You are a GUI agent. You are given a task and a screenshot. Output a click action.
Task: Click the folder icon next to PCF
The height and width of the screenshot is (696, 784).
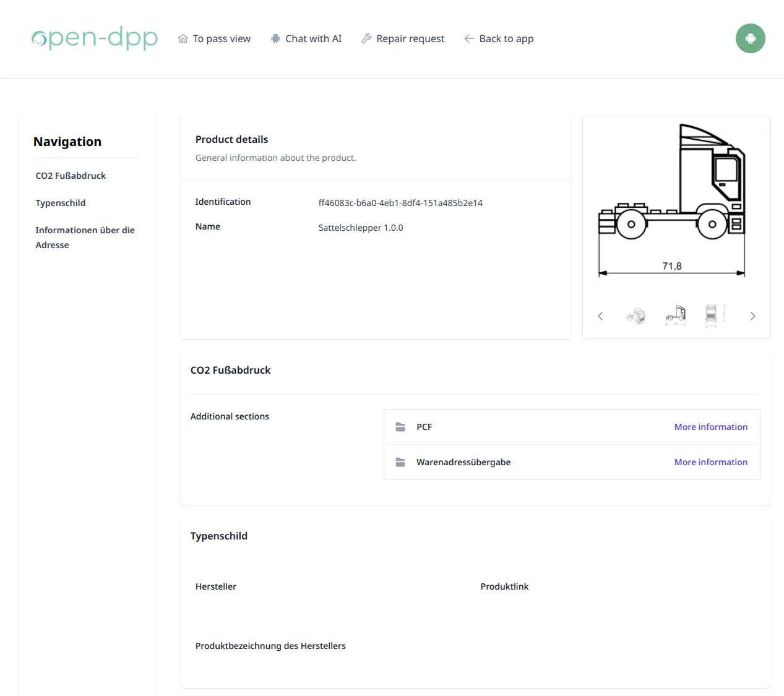400,427
